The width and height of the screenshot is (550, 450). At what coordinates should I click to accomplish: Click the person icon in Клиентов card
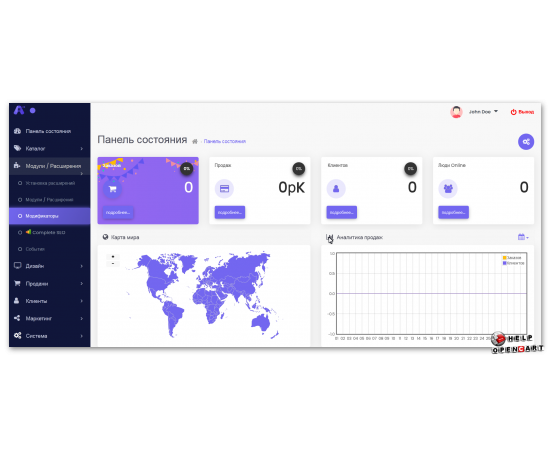pos(336,189)
